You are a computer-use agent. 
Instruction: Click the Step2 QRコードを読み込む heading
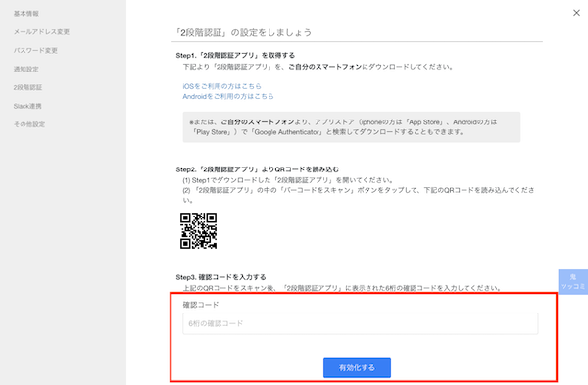[x=257, y=169]
